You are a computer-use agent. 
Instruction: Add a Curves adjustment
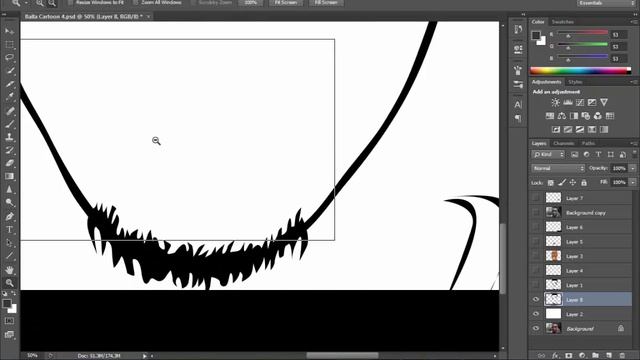[580, 102]
